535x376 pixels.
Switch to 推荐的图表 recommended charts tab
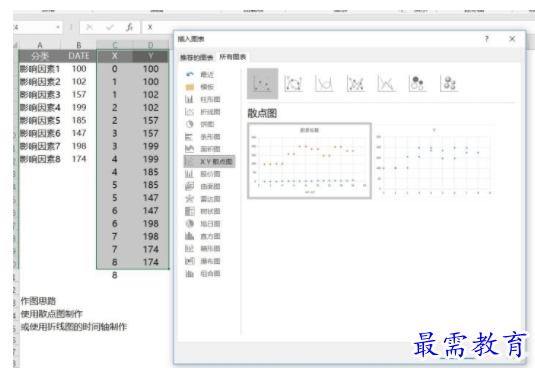coord(197,57)
